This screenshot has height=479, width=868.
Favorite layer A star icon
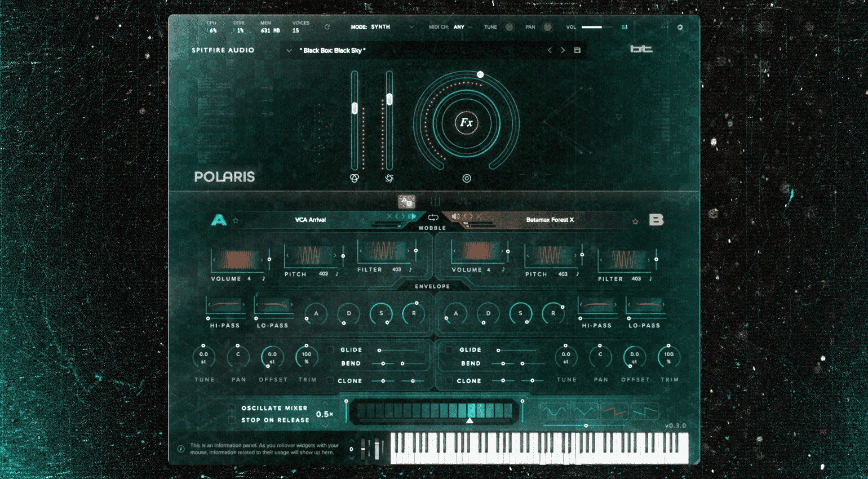(236, 220)
